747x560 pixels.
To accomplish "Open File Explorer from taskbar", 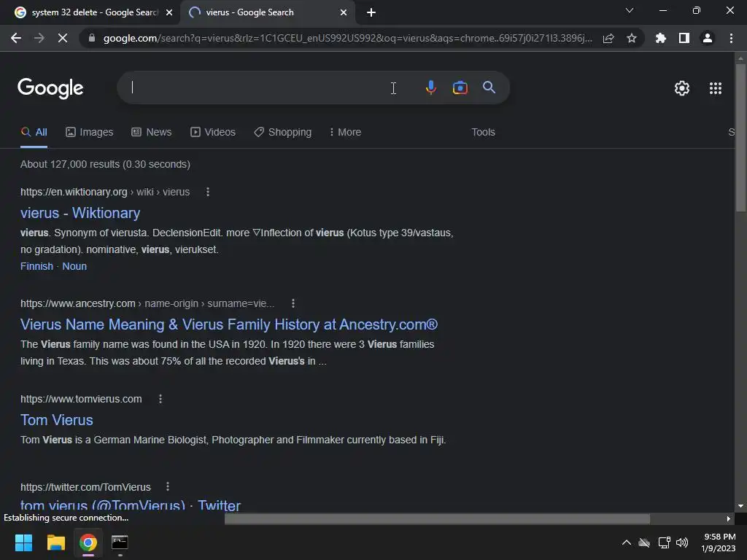I will coord(55,542).
